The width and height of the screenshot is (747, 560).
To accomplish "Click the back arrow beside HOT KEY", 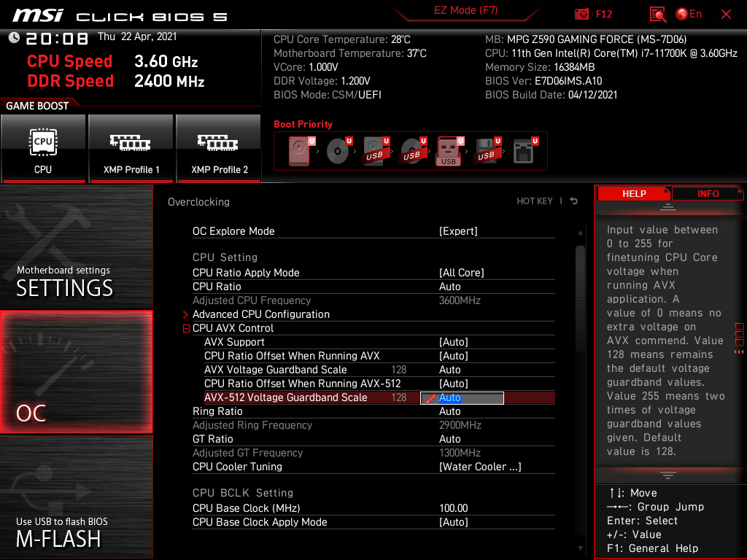I will 574,201.
